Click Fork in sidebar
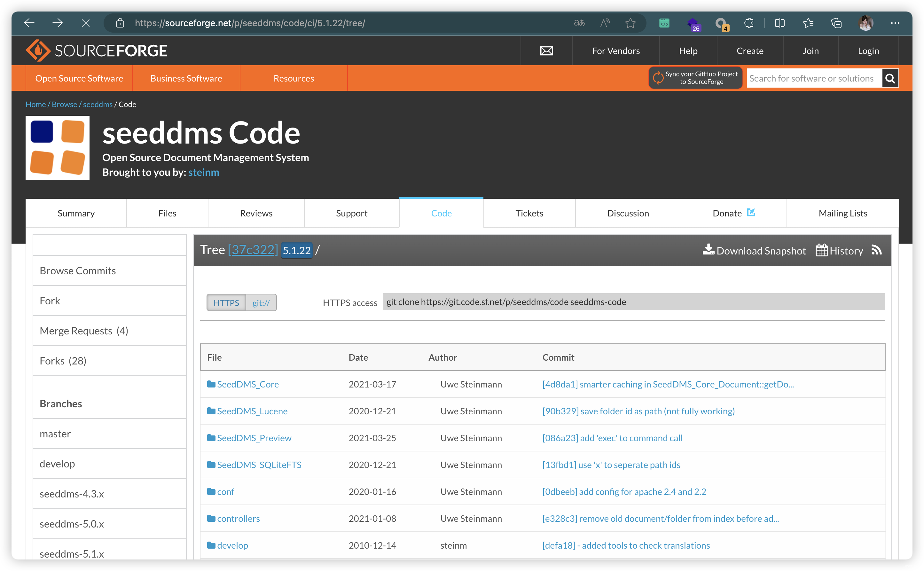 (x=110, y=301)
